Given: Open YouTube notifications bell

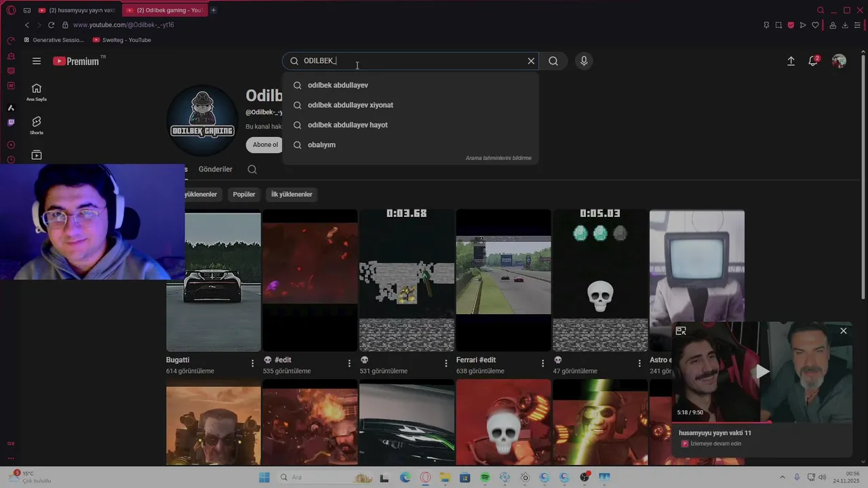Looking at the screenshot, I should click(x=813, y=61).
